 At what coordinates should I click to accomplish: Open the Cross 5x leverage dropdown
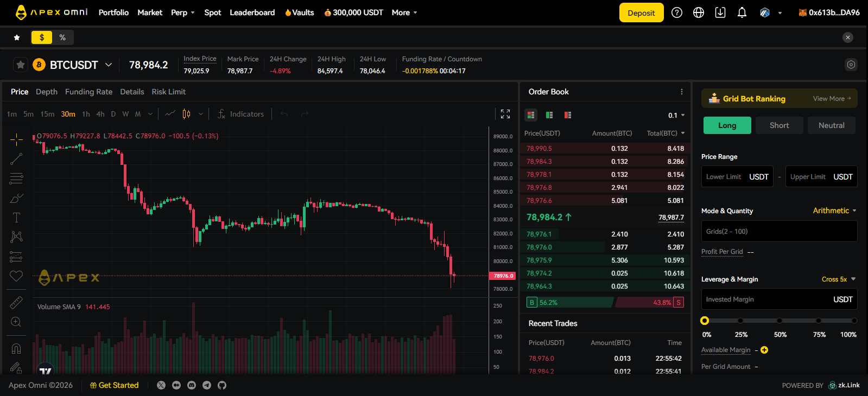[838, 279]
